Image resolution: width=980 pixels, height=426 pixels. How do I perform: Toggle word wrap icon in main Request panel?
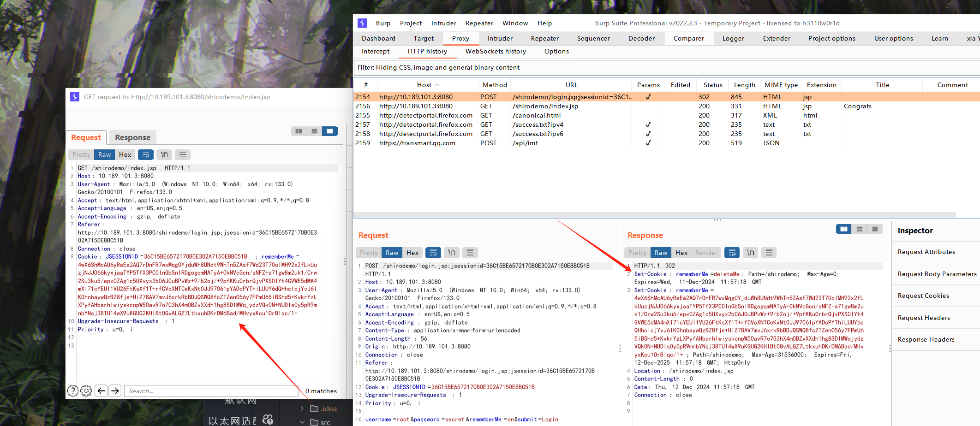[433, 253]
